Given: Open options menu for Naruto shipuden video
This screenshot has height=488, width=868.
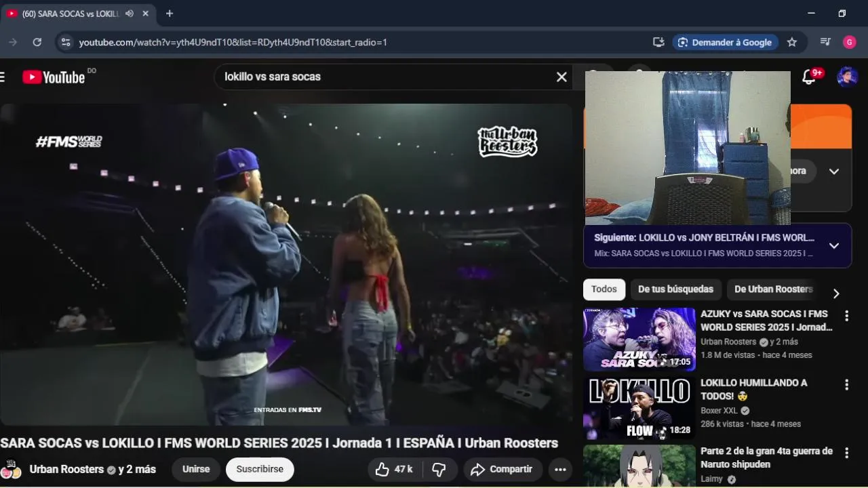Looking at the screenshot, I should tap(846, 453).
